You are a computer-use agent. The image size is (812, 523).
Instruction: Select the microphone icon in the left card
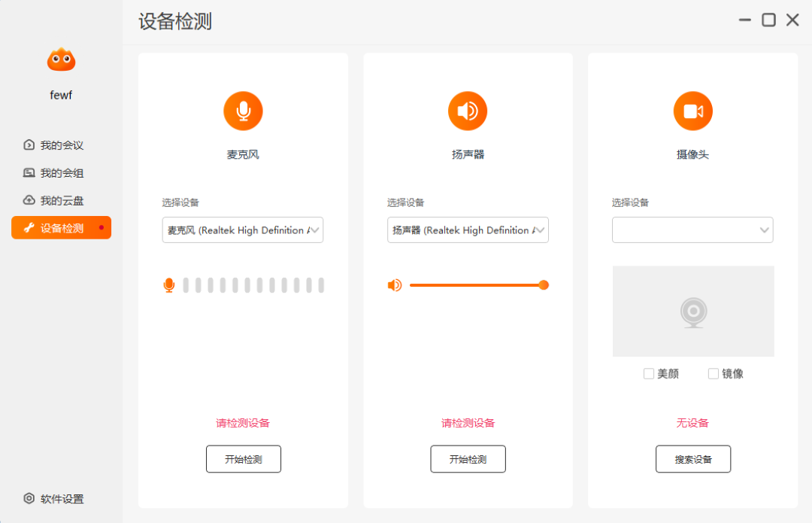click(243, 110)
